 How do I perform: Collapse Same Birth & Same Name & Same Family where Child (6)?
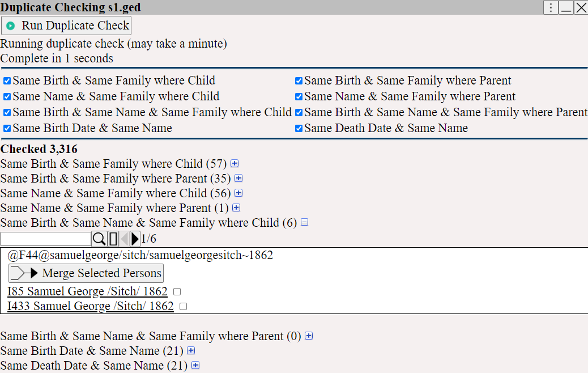[x=305, y=222]
